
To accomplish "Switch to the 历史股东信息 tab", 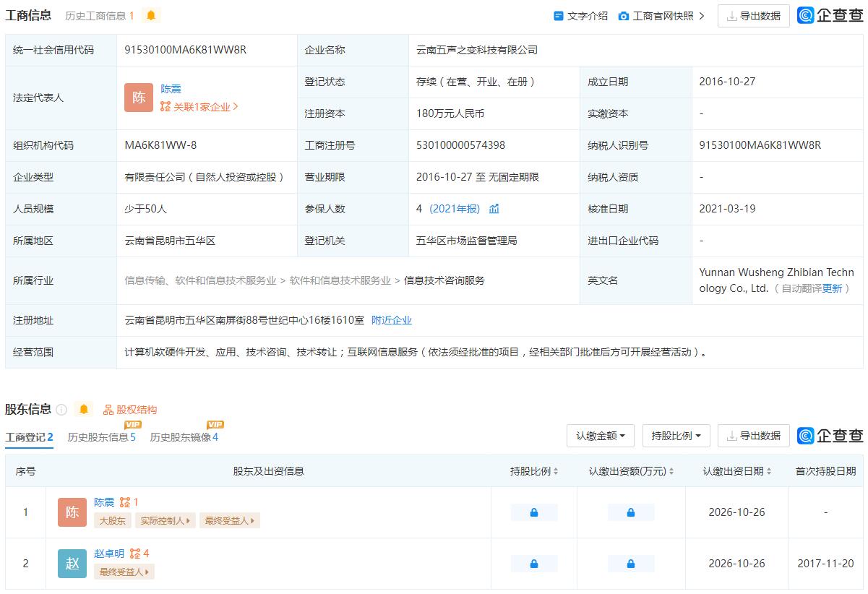I will point(101,437).
